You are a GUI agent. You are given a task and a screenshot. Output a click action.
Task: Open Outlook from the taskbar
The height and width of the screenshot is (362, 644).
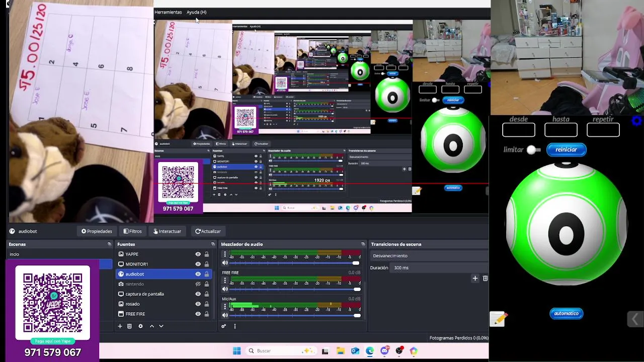[355, 351]
